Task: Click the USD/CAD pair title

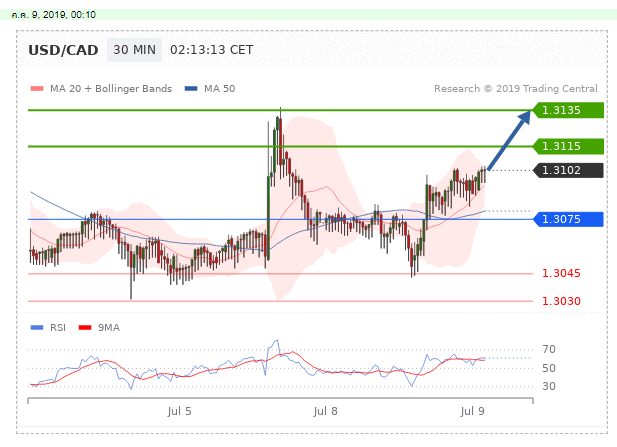Action: [63, 50]
